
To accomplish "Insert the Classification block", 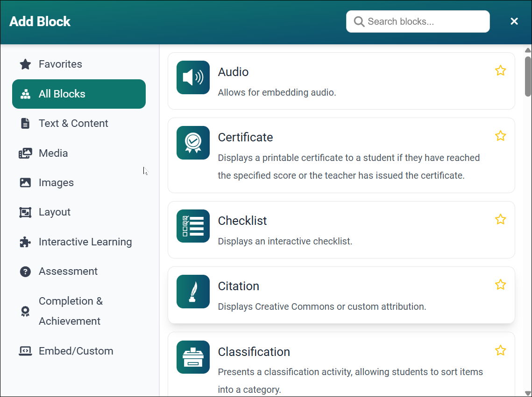I will click(x=341, y=364).
